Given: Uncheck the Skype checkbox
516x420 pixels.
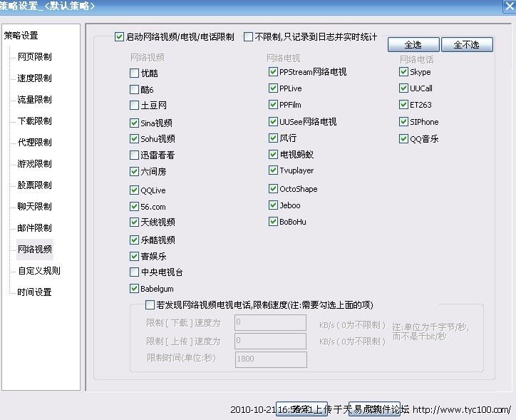Looking at the screenshot, I should click(x=404, y=72).
